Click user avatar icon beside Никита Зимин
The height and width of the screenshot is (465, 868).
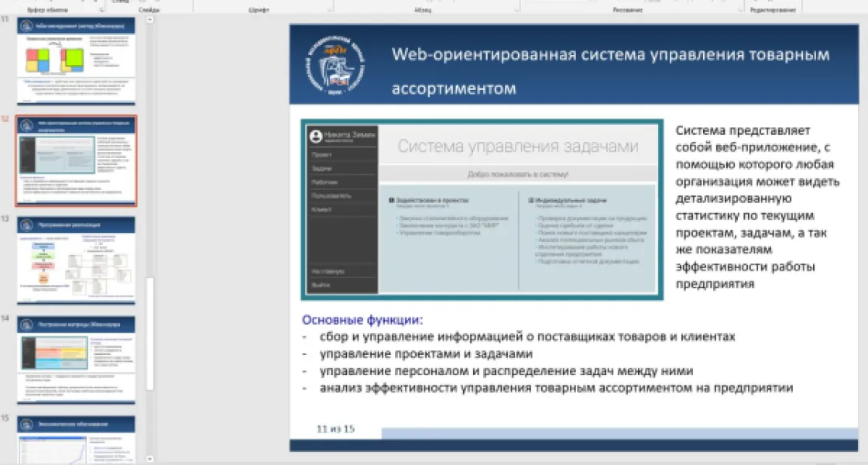316,136
